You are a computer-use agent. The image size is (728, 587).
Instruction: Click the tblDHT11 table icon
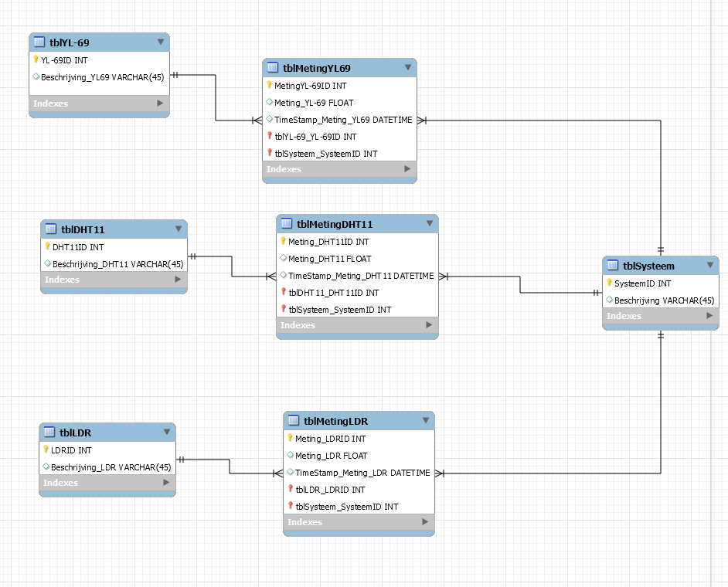[x=51, y=229]
